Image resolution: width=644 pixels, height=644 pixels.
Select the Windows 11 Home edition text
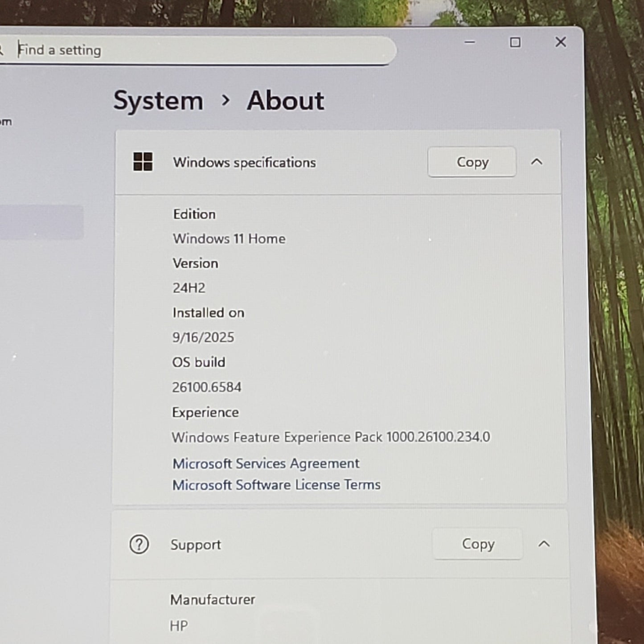tap(229, 239)
